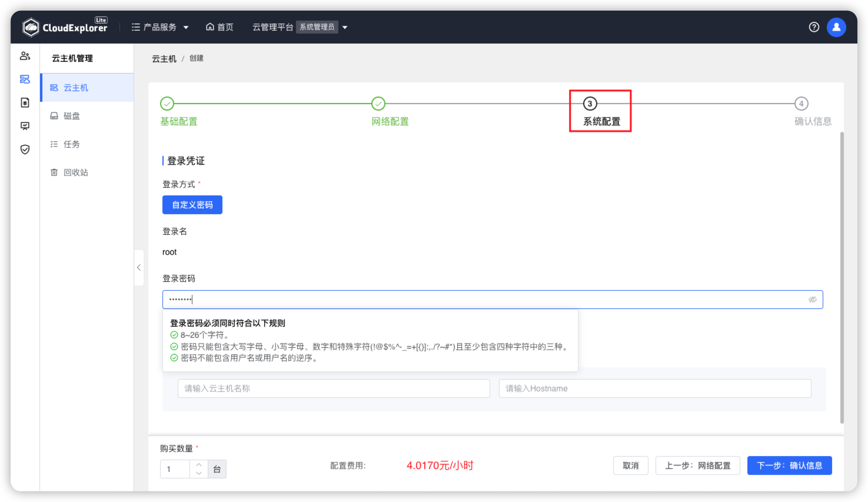Open the user management sidebar icon
This screenshot has height=502, width=868.
point(25,56)
